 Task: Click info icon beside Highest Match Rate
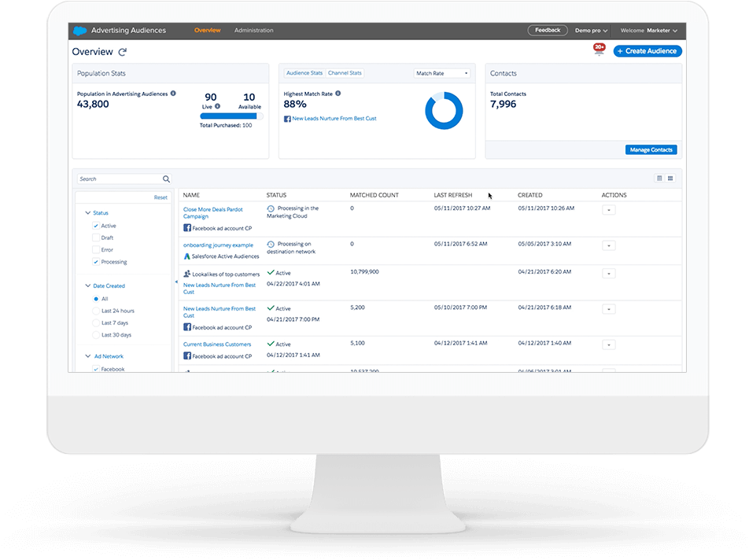(338, 94)
